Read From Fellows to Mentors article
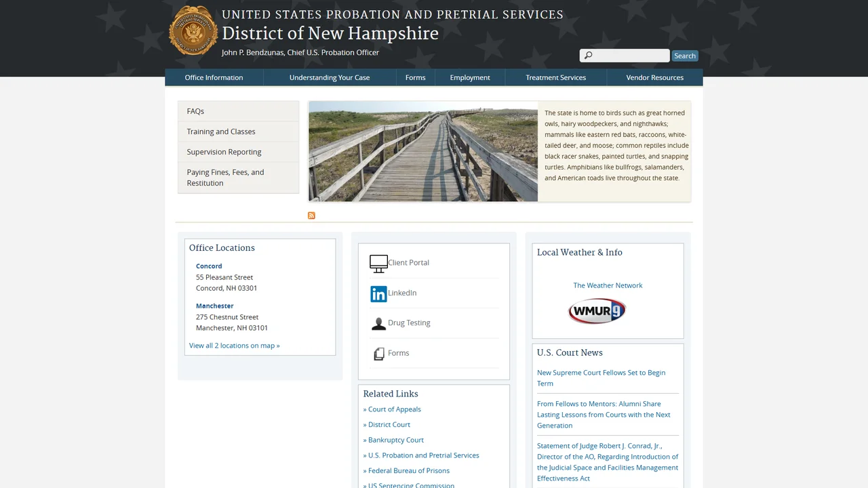The image size is (868, 488). 604,415
